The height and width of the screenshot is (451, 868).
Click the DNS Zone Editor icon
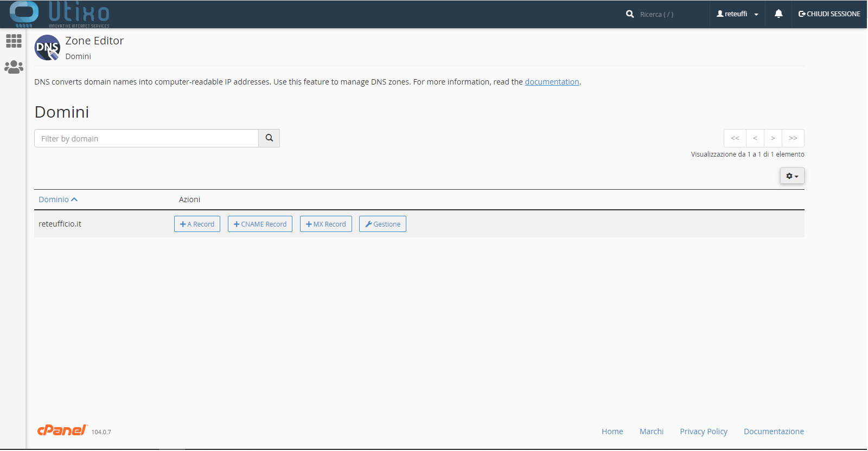click(x=47, y=48)
